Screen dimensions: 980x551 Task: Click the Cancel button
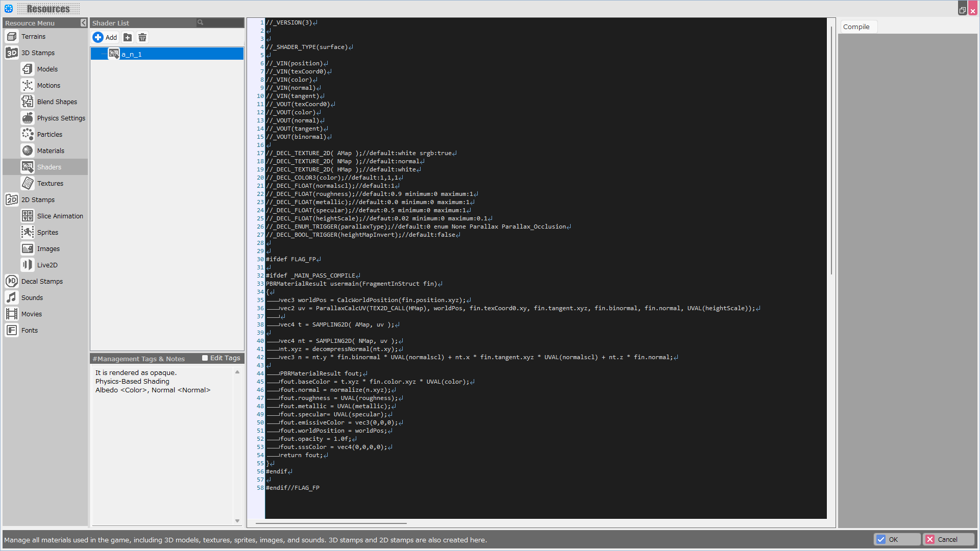[948, 539]
